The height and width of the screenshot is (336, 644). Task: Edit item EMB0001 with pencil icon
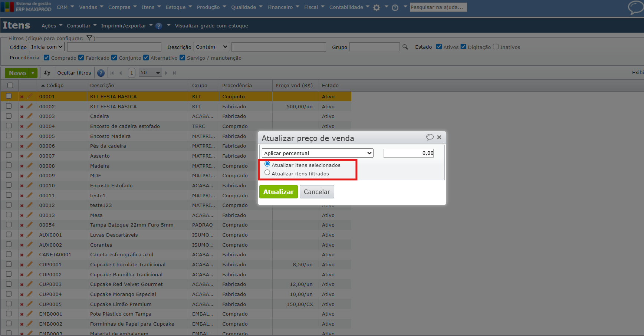pos(30,314)
